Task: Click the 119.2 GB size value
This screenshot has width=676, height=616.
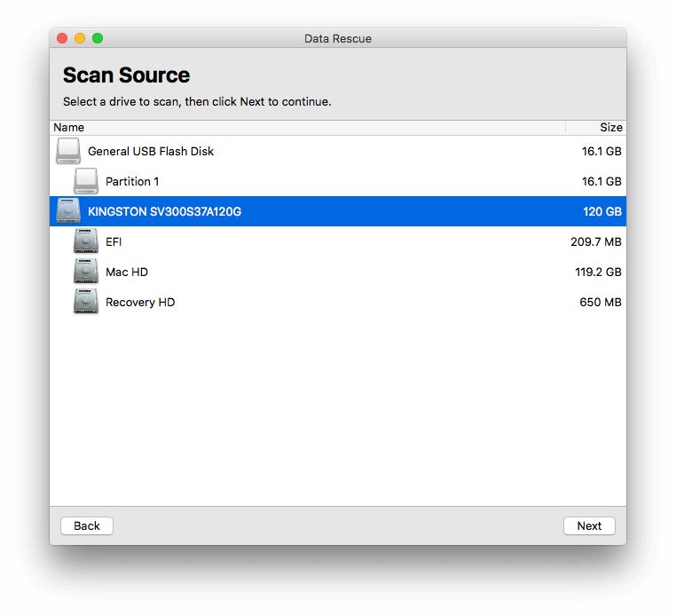Action: click(599, 272)
